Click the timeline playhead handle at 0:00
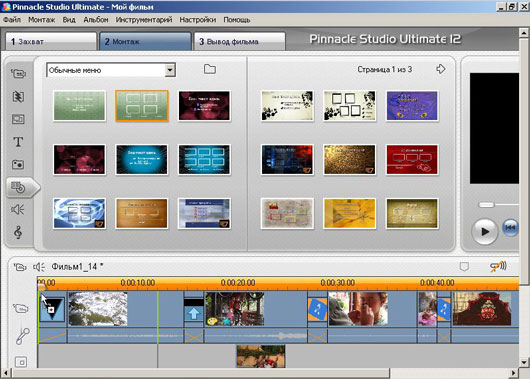530x379 pixels. coord(42,287)
